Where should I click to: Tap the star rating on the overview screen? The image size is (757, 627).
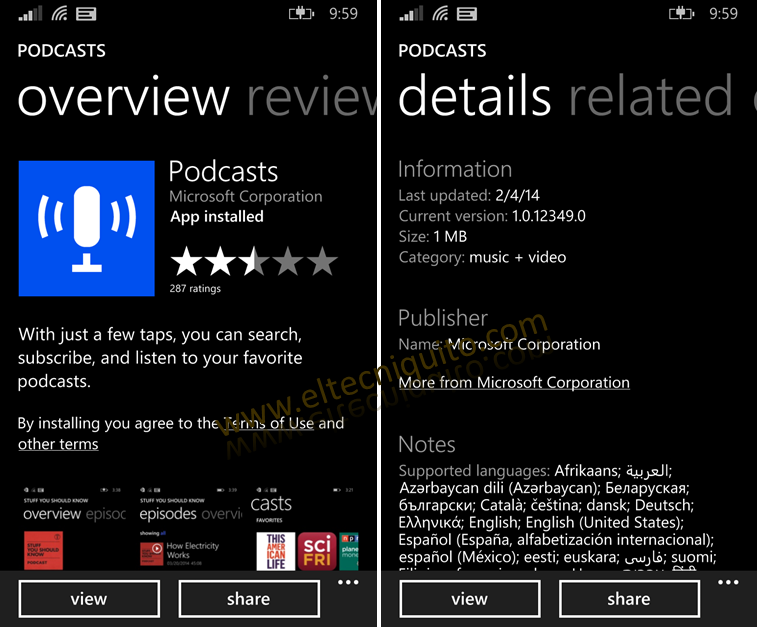[x=254, y=261]
